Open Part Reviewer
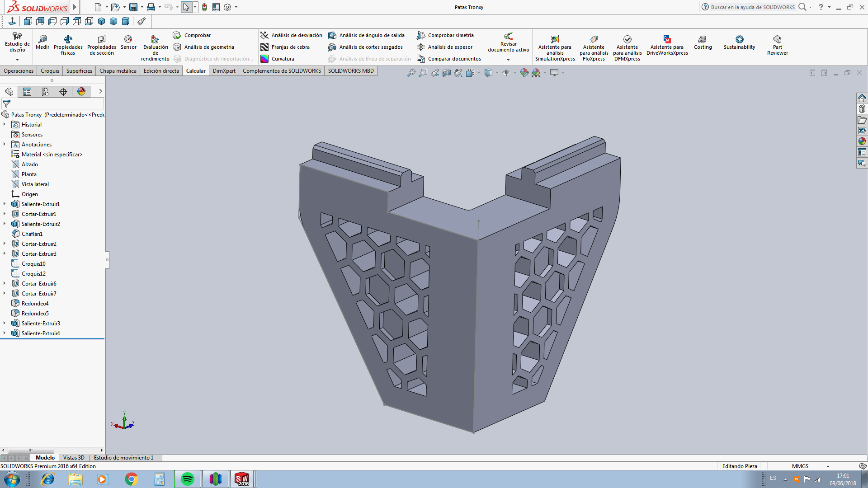 (x=777, y=45)
